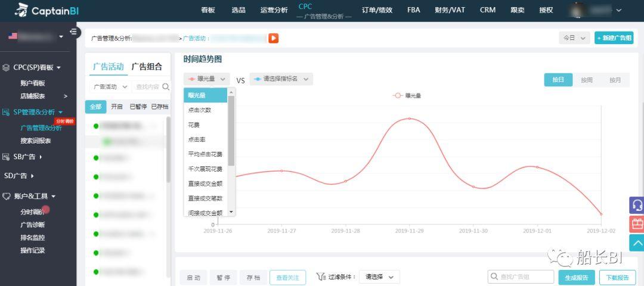Open the 订单/绩效 top menu
The height and width of the screenshot is (286, 644).
(x=377, y=10)
